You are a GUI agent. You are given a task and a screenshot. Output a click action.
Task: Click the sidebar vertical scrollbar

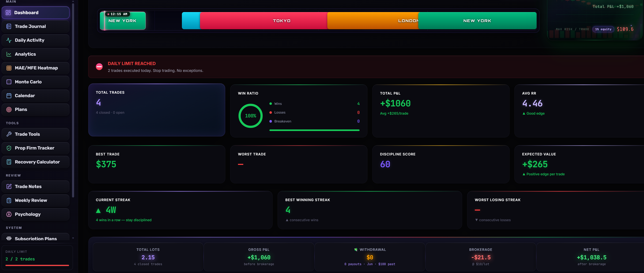point(73,100)
